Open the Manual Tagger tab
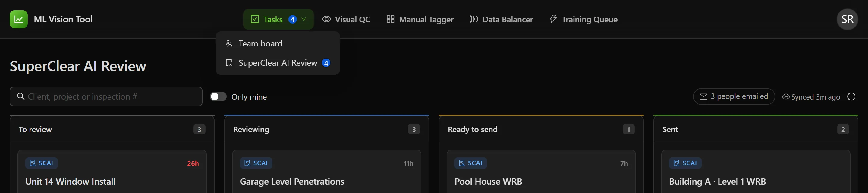The width and height of the screenshot is (868, 193). click(x=420, y=19)
